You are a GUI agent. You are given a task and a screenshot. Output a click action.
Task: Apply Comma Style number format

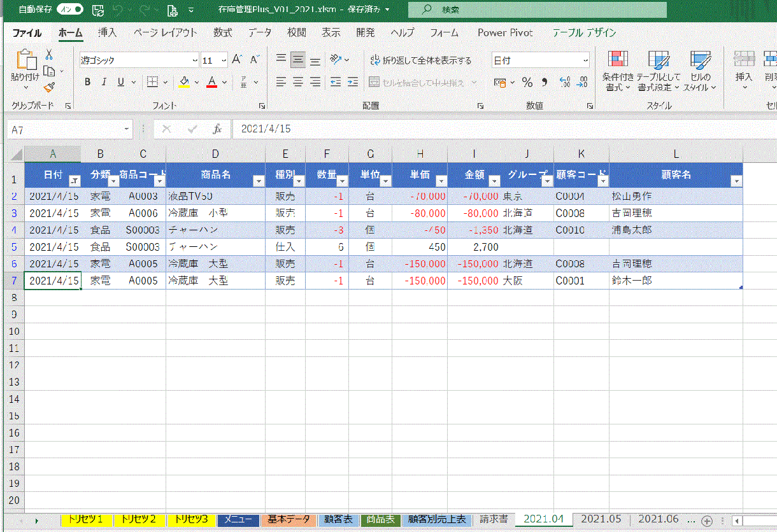click(x=545, y=82)
